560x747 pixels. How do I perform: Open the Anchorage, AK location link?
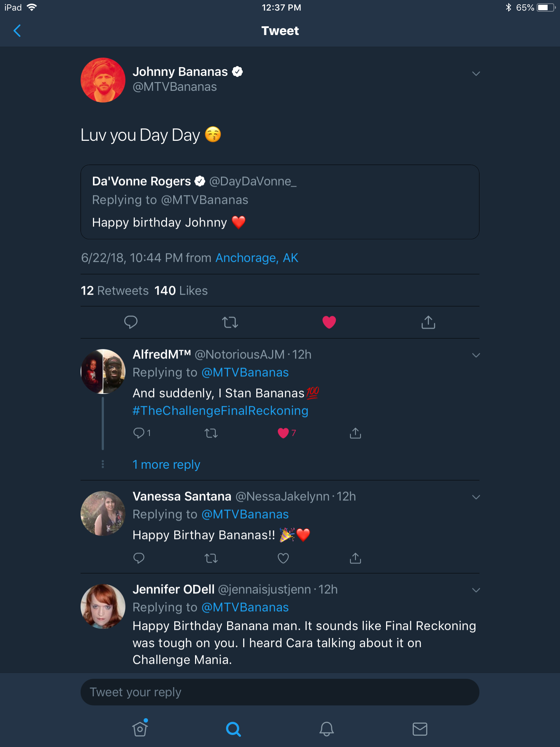[257, 258]
